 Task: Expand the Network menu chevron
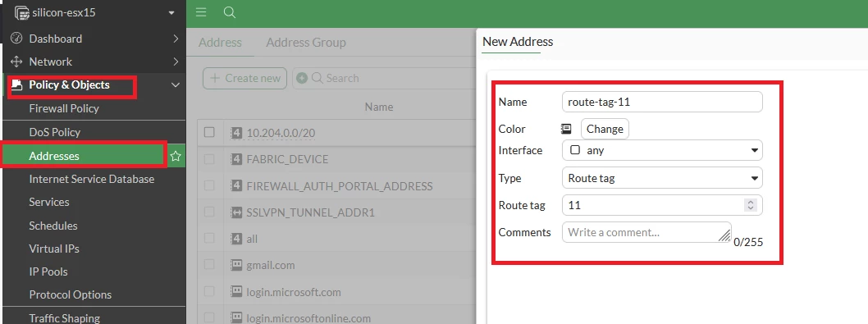tap(176, 62)
